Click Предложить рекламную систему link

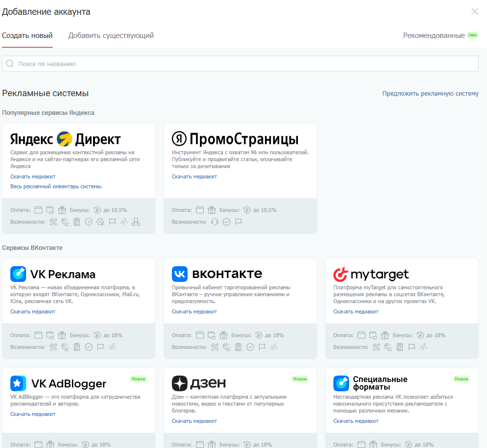(430, 94)
